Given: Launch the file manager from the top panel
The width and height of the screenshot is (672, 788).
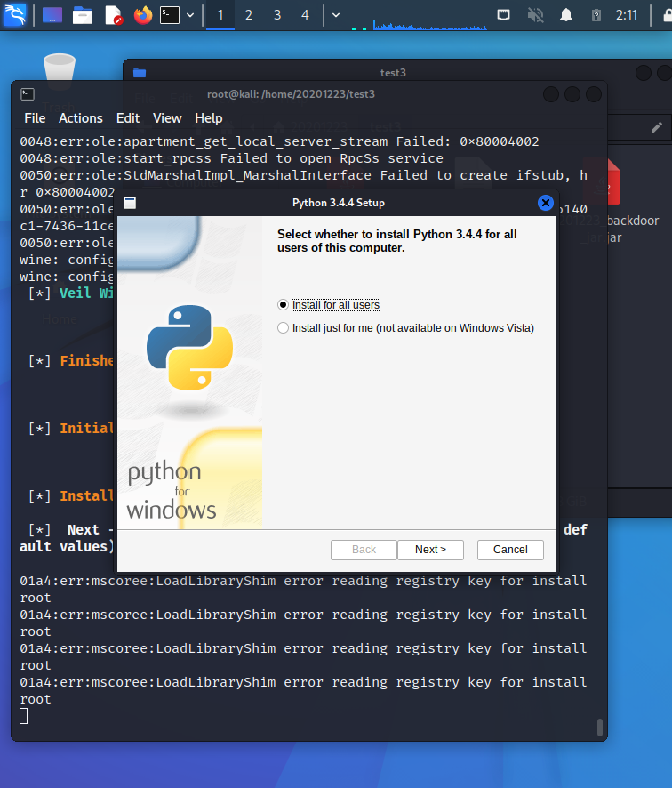Looking at the screenshot, I should (x=83, y=15).
